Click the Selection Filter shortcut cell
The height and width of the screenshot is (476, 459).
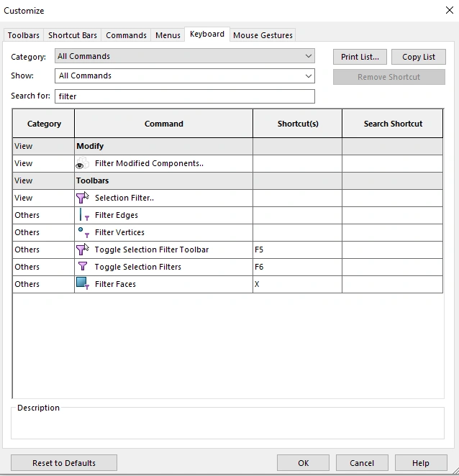[297, 198]
